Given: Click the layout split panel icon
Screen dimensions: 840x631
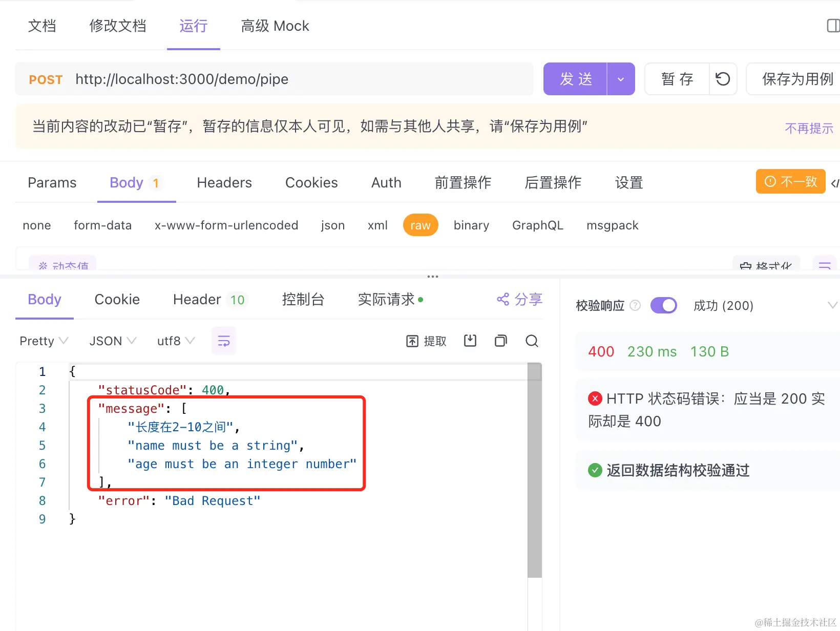Looking at the screenshot, I should (833, 26).
